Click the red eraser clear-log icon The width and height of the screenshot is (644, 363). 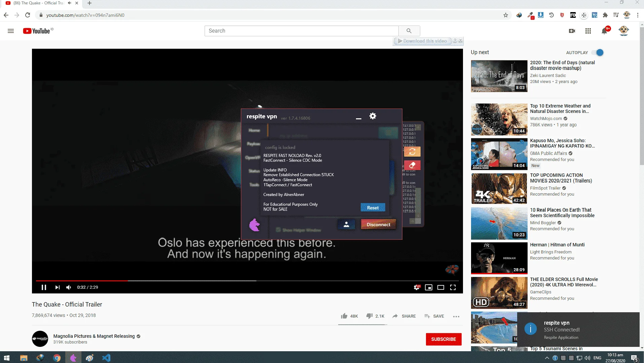[412, 165]
